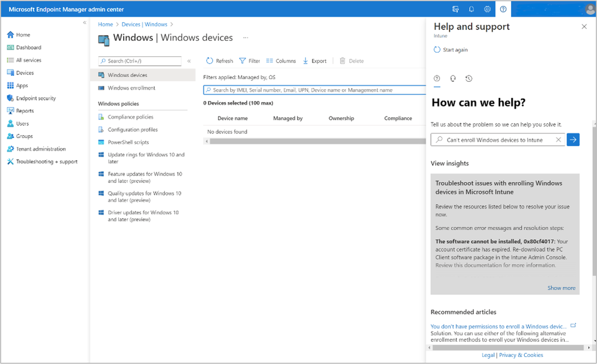Select the service request history tab

[x=469, y=78]
